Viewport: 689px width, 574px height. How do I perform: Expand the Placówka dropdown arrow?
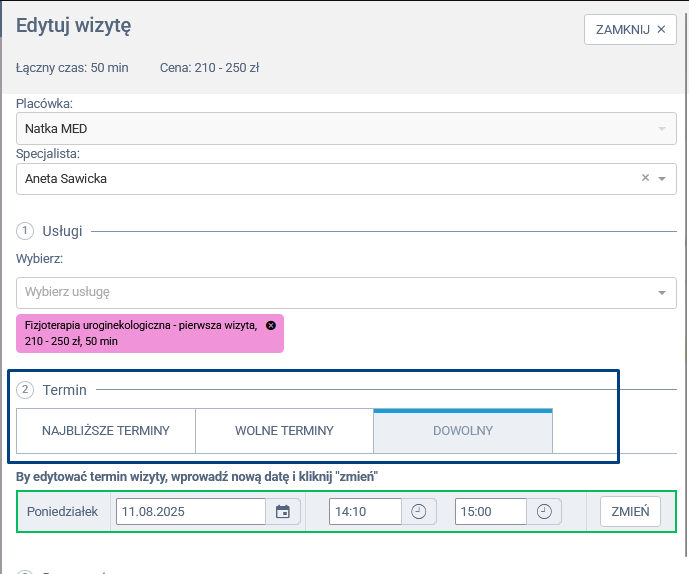[x=661, y=129]
